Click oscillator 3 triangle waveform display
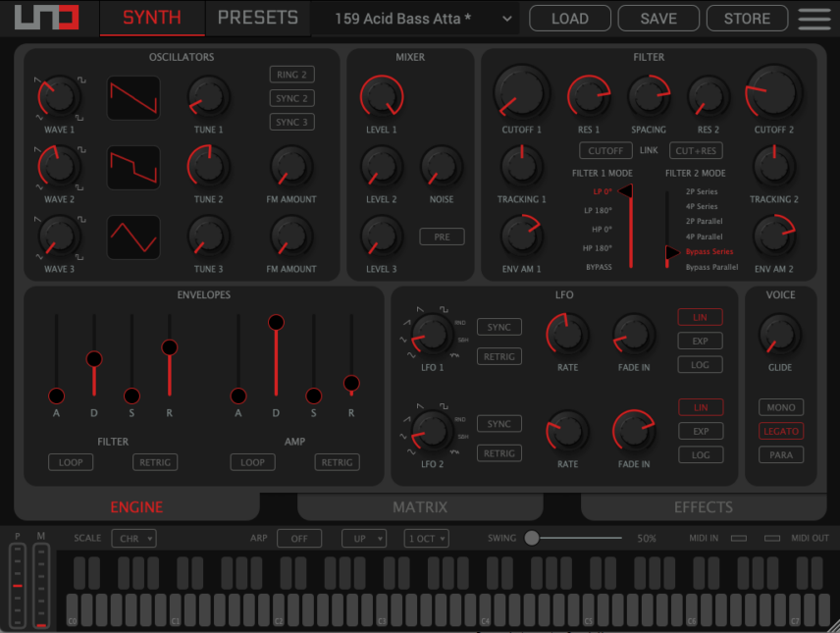 coord(133,237)
